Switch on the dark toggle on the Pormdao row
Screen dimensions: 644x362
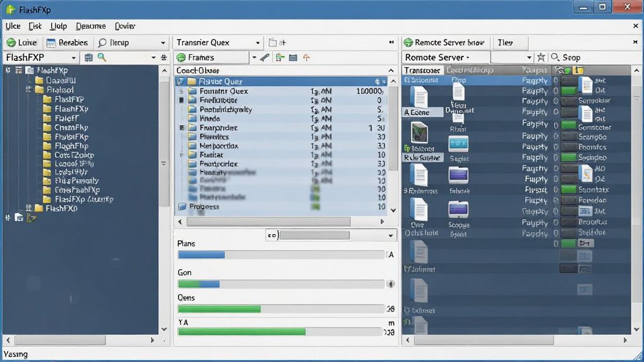click(x=569, y=200)
